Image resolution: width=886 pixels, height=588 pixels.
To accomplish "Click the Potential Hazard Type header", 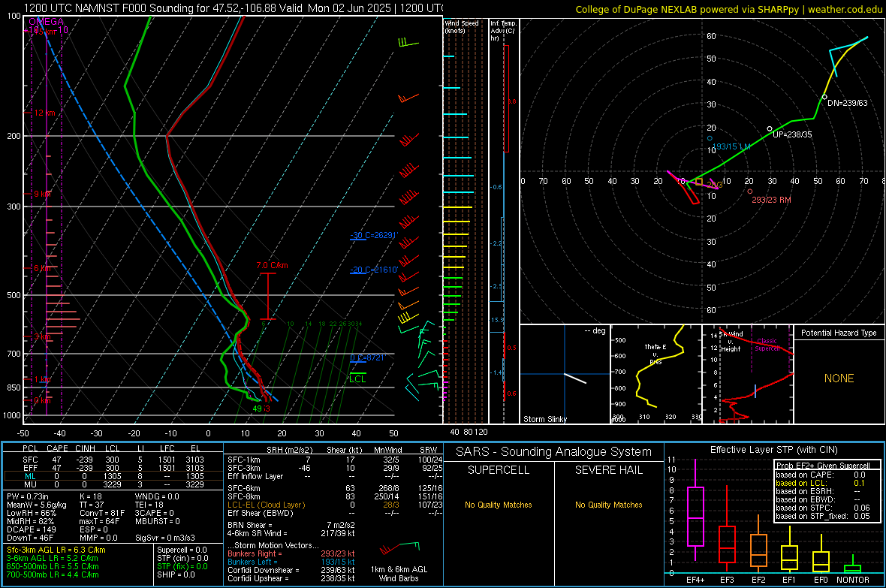I will (839, 333).
